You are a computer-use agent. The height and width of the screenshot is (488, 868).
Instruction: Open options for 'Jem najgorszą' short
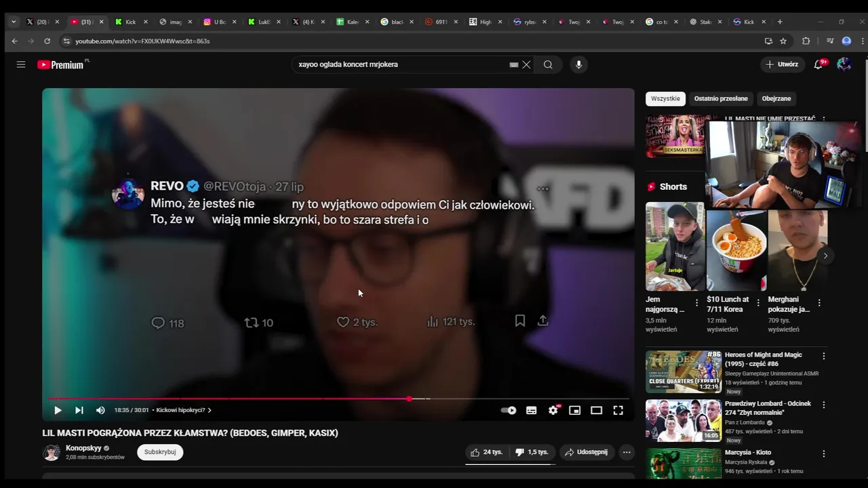click(x=696, y=303)
